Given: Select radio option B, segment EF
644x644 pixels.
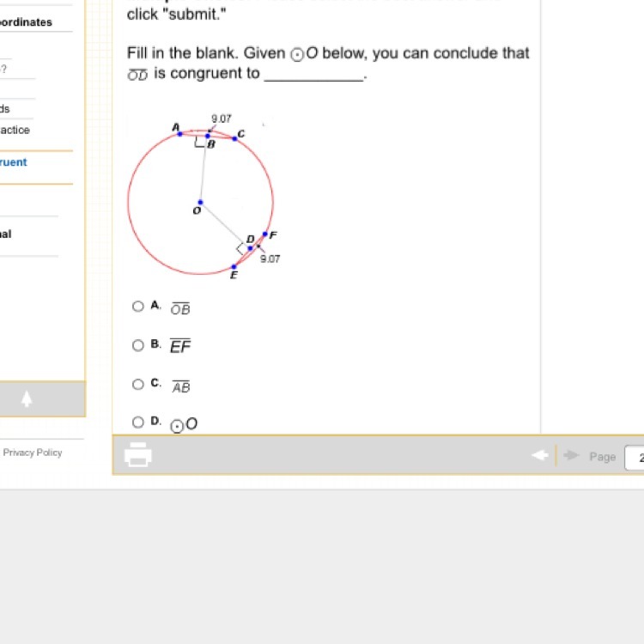Looking at the screenshot, I should [138, 345].
